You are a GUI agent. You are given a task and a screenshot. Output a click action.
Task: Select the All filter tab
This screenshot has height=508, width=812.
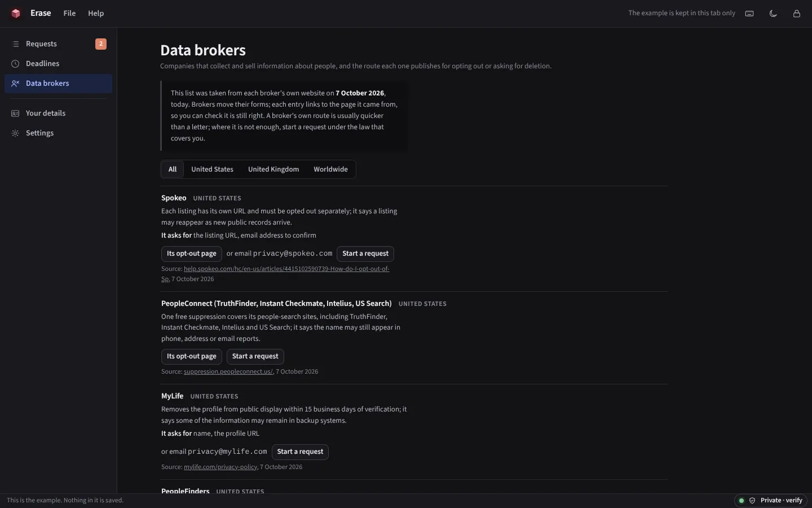click(x=173, y=169)
